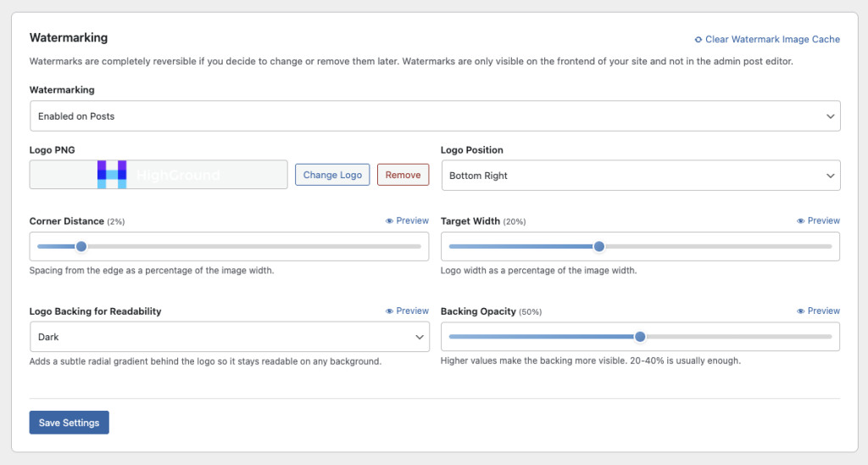Click the eye icon for Backing Opacity preview
The width and height of the screenshot is (868, 465).
[801, 311]
